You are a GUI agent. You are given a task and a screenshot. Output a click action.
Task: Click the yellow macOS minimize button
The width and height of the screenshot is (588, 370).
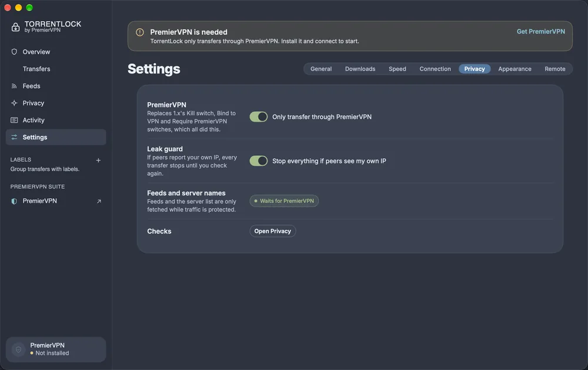pyautogui.click(x=18, y=8)
